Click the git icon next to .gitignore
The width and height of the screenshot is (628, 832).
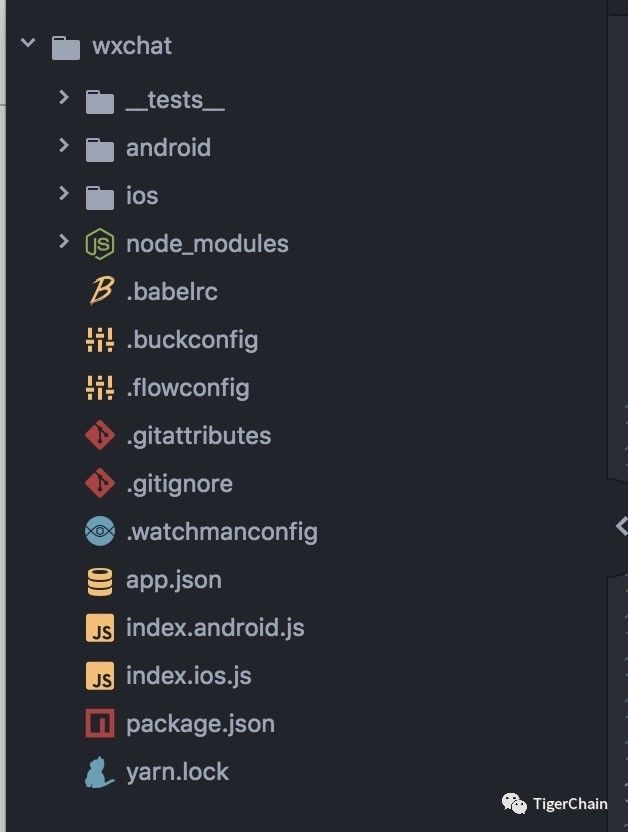click(100, 483)
